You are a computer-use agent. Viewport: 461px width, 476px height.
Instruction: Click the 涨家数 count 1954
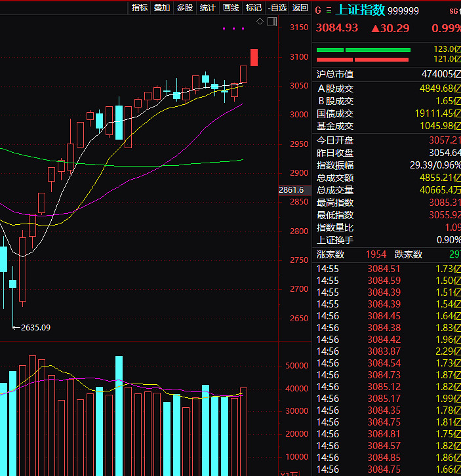tap(376, 254)
